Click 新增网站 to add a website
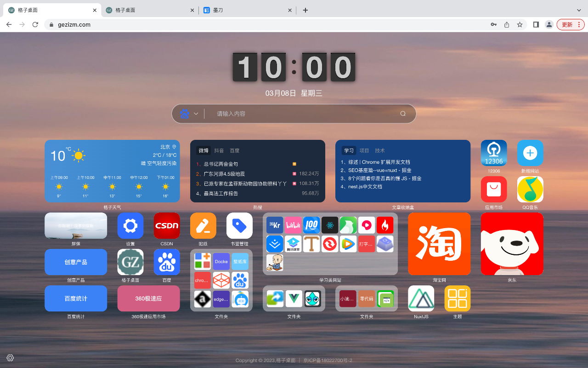The image size is (588, 368). 530,153
